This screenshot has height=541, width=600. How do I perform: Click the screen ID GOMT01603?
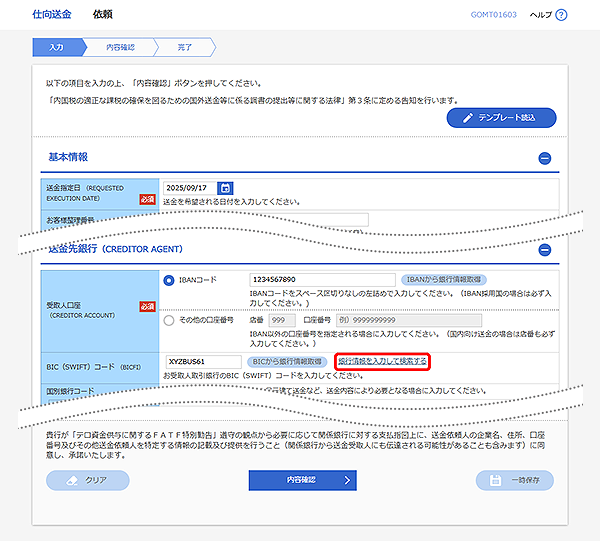[x=494, y=15]
